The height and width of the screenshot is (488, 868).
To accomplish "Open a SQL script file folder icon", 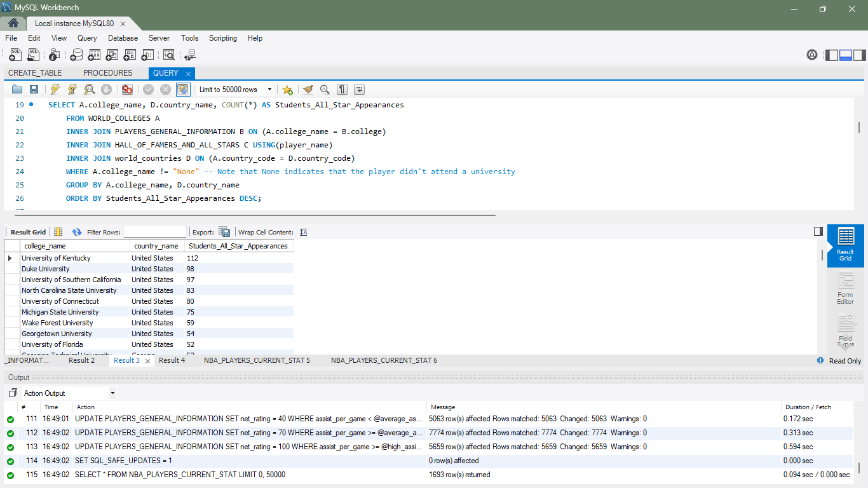I will [17, 90].
